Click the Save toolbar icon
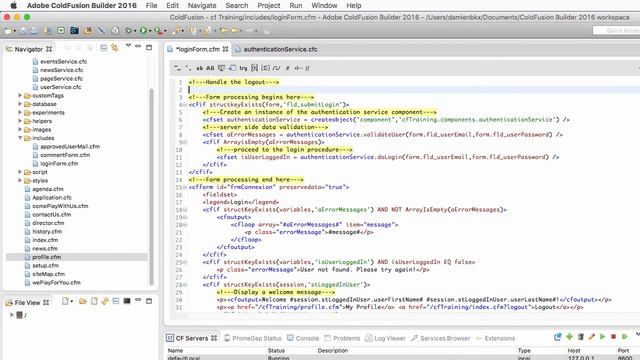Image resolution: width=640 pixels, height=360 pixels. click(23, 31)
